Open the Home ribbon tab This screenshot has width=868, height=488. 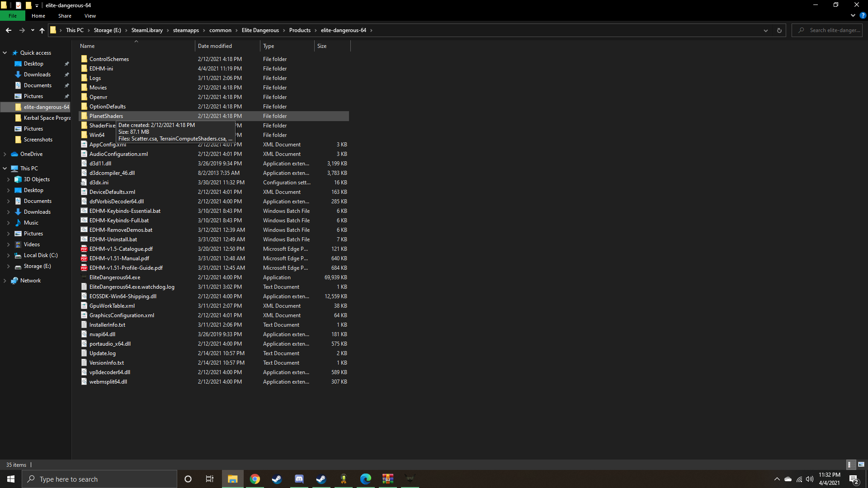click(x=38, y=16)
